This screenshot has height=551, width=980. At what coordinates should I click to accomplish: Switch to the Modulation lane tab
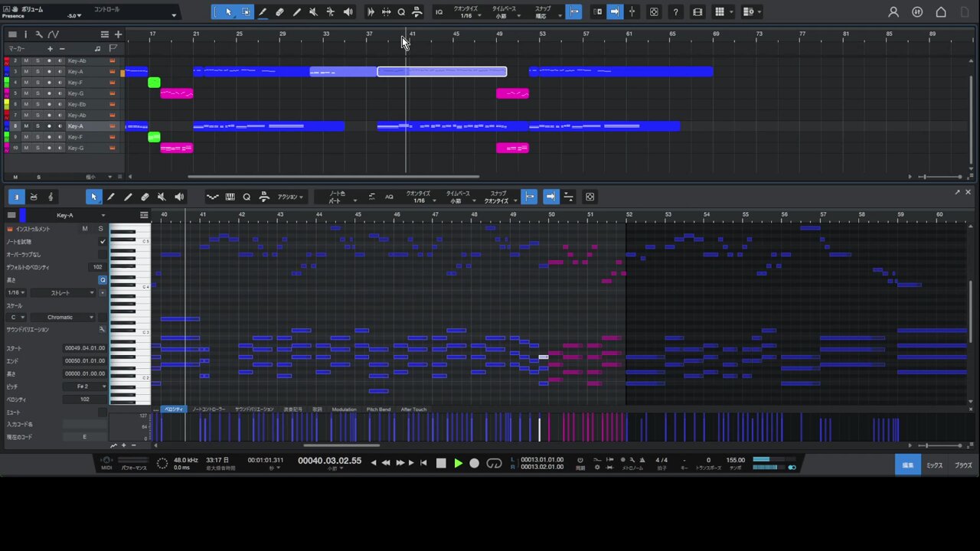[344, 409]
